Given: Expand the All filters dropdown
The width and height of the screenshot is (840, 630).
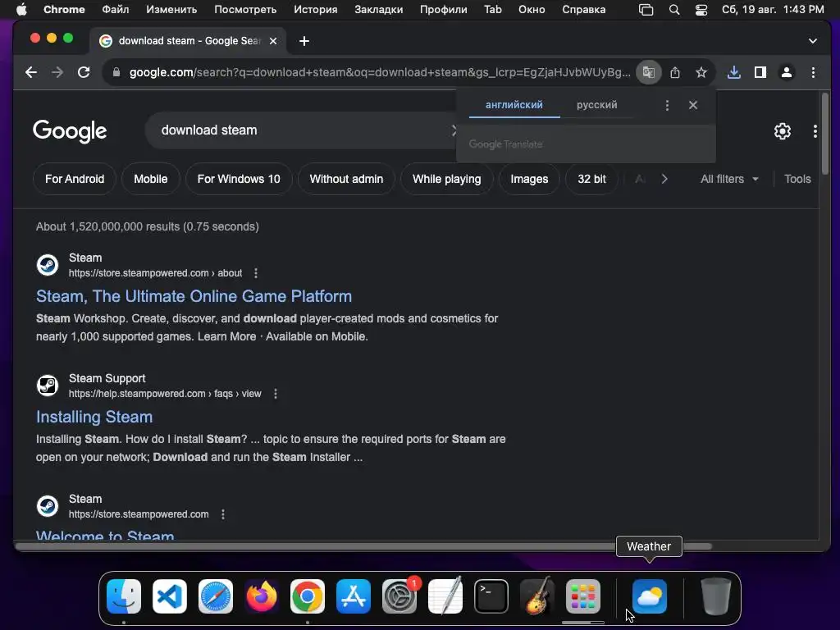Looking at the screenshot, I should (729, 179).
